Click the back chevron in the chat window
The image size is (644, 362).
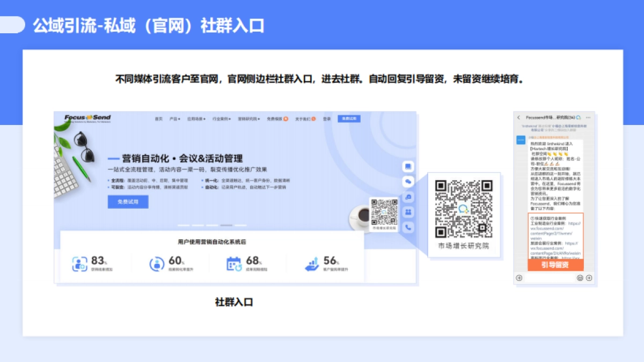tap(519, 117)
